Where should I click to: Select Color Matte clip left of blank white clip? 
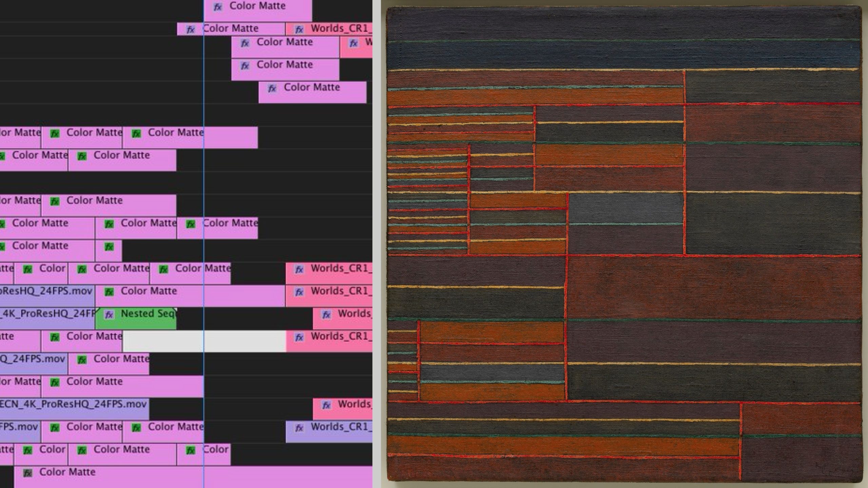82,341
